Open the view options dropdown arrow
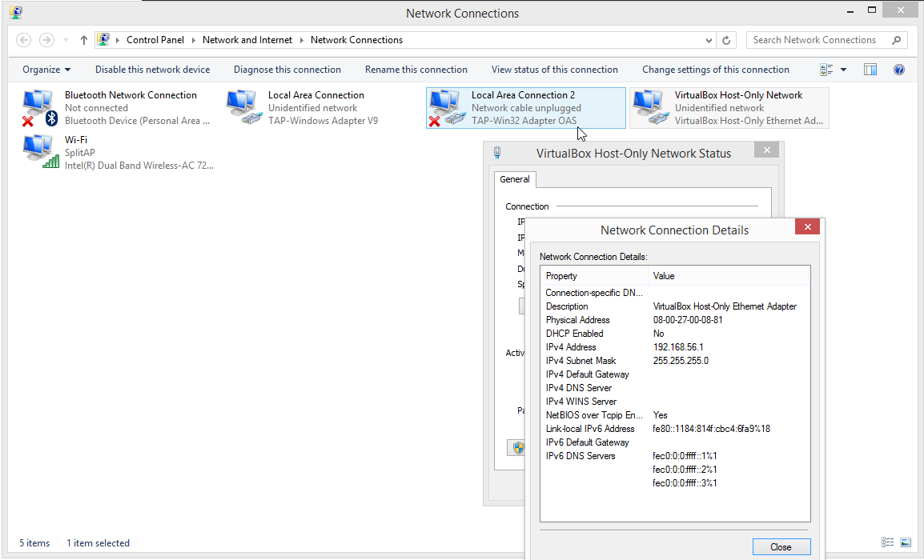 coord(843,70)
